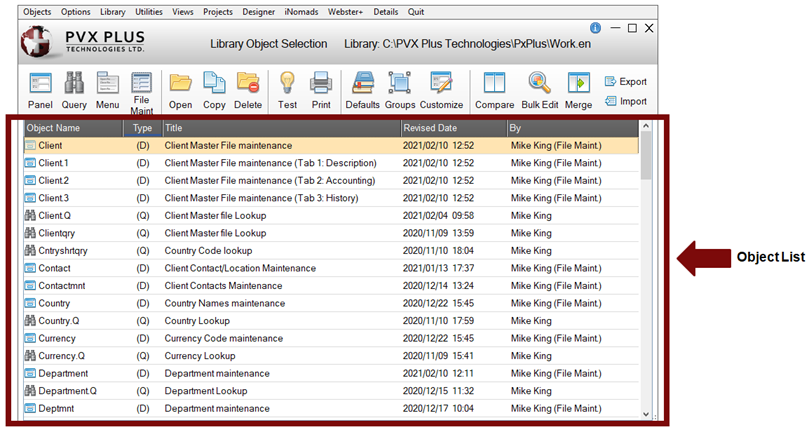Viewport: 809px width, 432px height.
Task: Click the Merge toolbar icon
Action: tap(578, 84)
